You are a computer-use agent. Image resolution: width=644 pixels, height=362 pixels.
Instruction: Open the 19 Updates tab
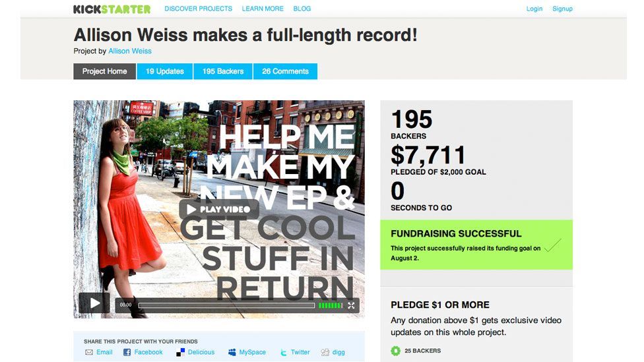pyautogui.click(x=165, y=71)
